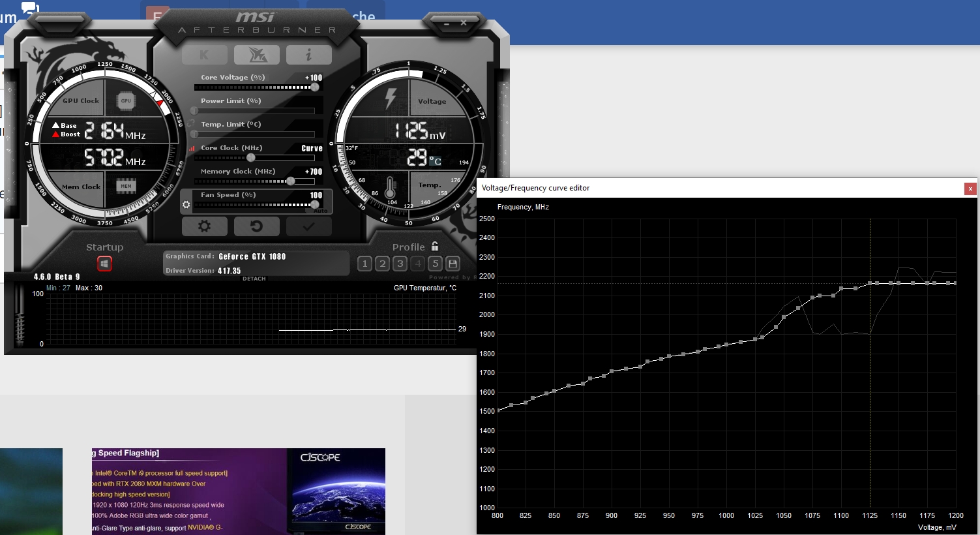Open the green-blue thumbnail in the browser
This screenshot has width=980, height=535.
[31, 491]
